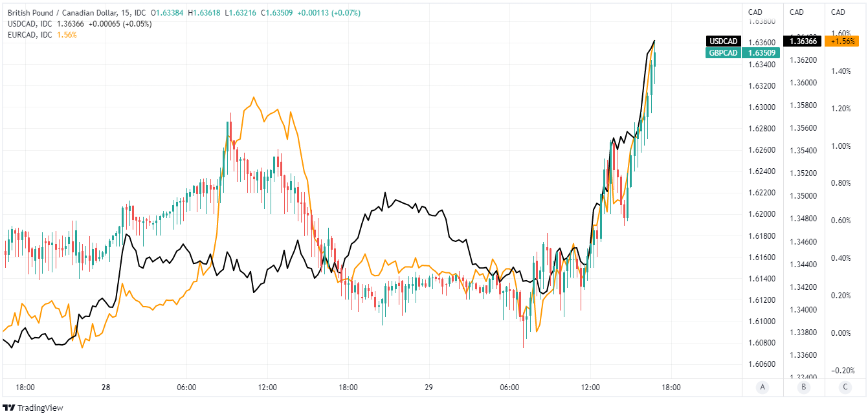Click the green GBPCAD price label tag
Screen dimensions: 868x416
click(x=723, y=53)
